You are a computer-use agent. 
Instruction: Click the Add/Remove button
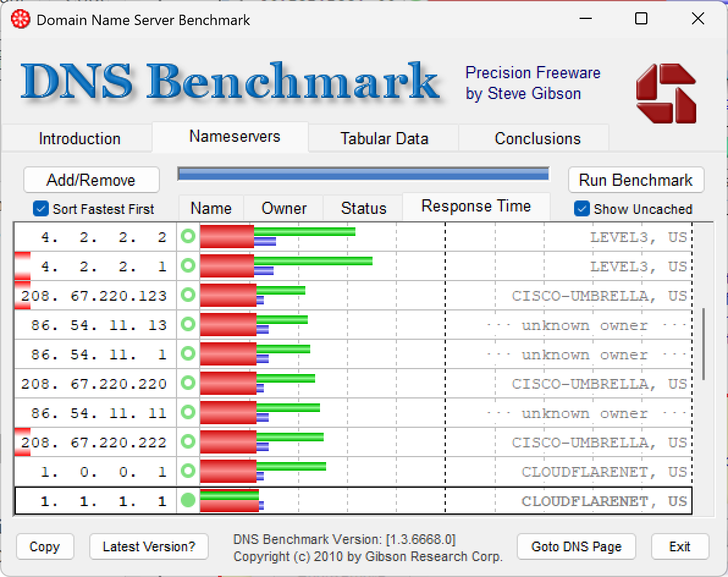click(x=92, y=180)
